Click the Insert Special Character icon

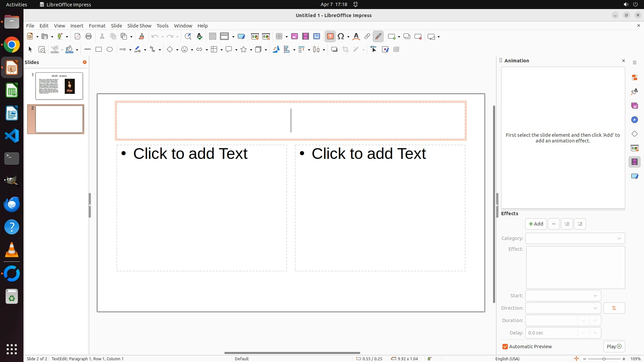(x=341, y=37)
